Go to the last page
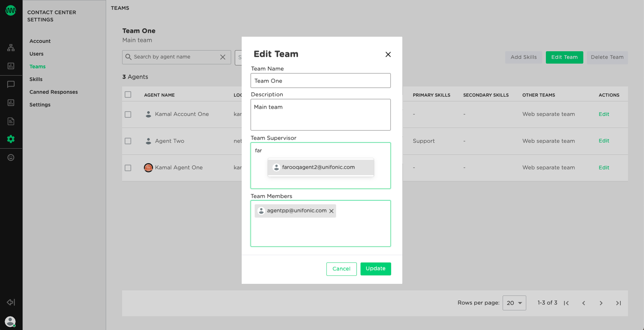 point(619,303)
